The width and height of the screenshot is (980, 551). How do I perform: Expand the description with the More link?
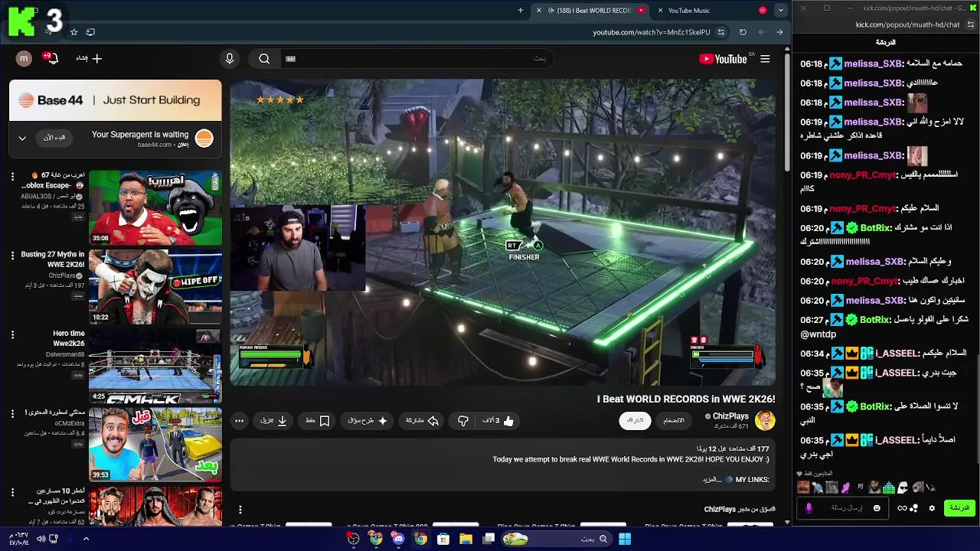(x=712, y=480)
